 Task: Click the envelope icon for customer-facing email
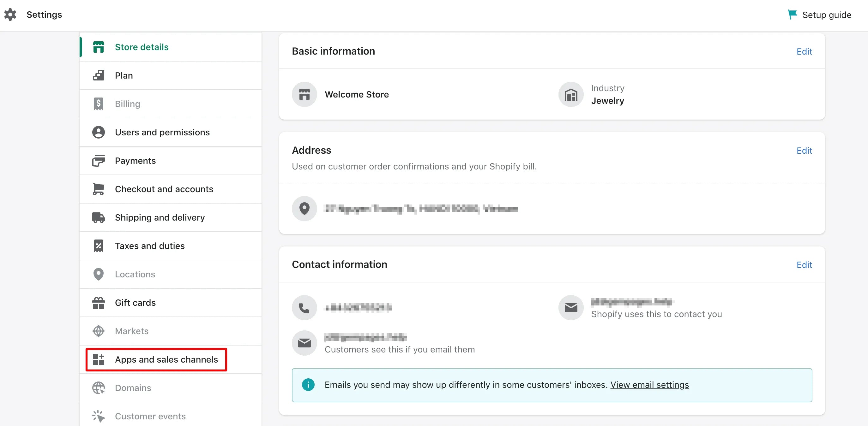tap(304, 343)
